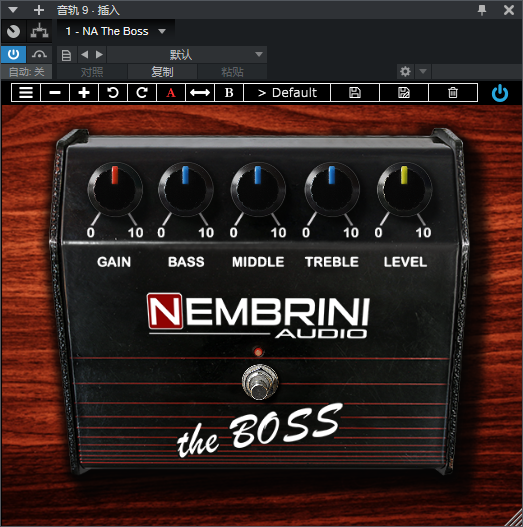
Task: Click the 复制 copy button
Action: tap(162, 72)
